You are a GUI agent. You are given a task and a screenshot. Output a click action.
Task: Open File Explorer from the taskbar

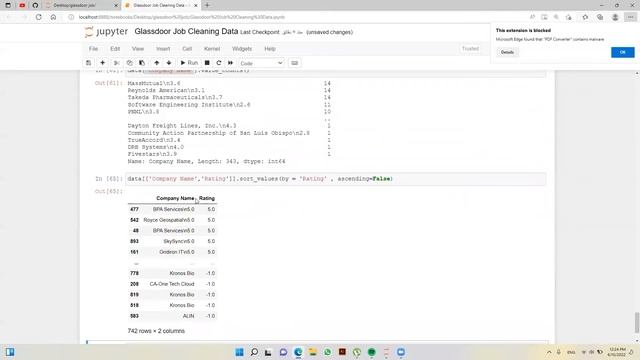[313, 352]
